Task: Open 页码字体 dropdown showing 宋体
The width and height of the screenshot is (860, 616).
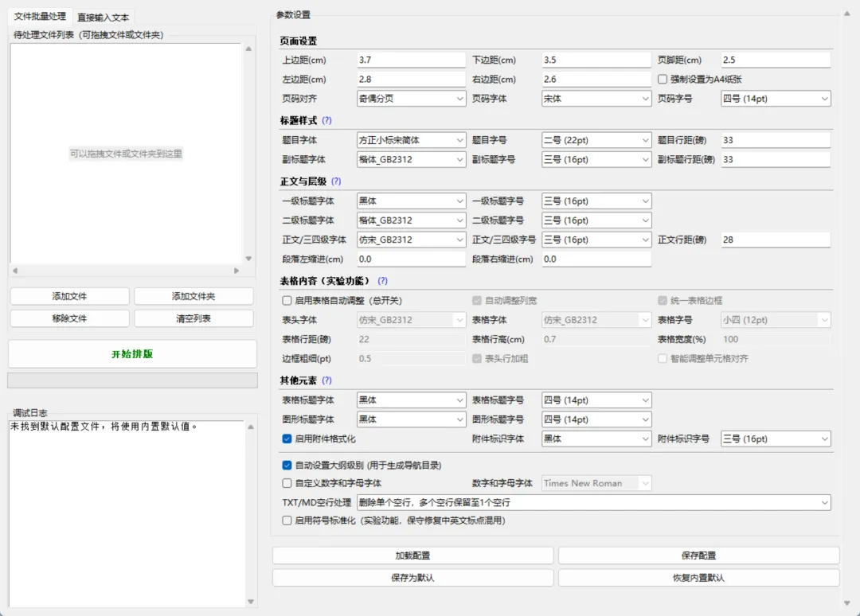Action: [x=596, y=99]
